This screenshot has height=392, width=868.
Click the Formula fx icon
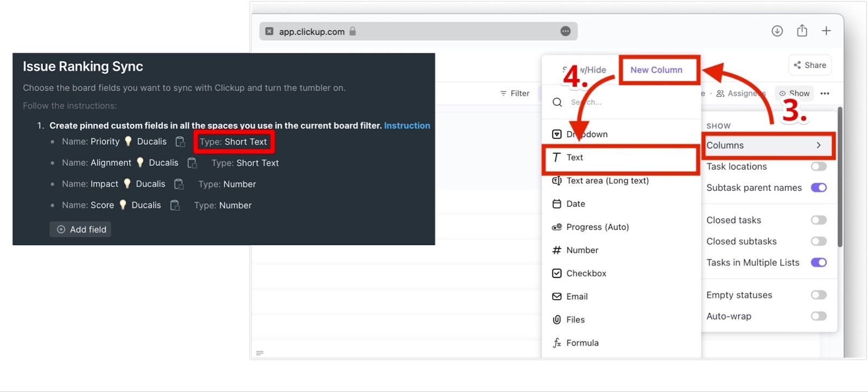point(557,343)
